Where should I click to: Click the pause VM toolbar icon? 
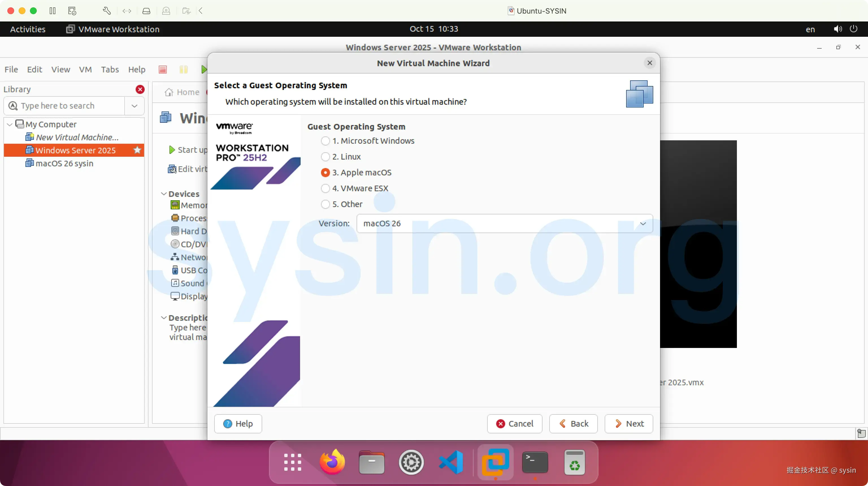pyautogui.click(x=184, y=70)
